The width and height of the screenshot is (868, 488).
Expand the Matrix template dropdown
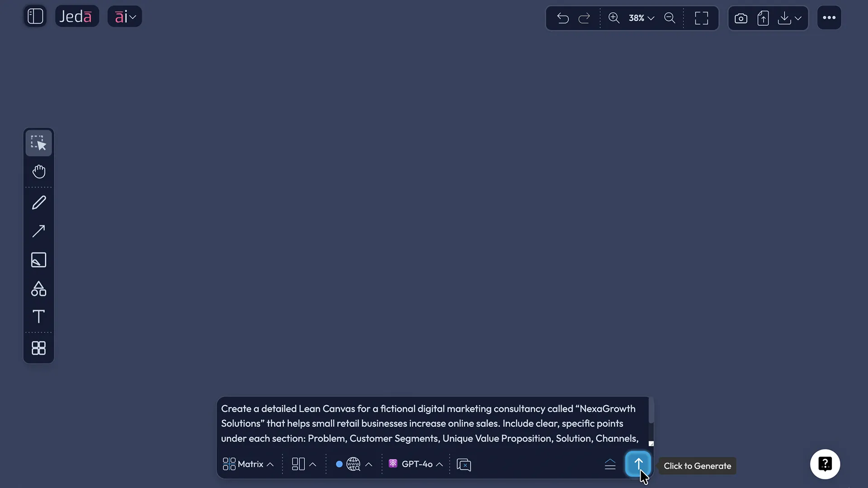pyautogui.click(x=248, y=464)
